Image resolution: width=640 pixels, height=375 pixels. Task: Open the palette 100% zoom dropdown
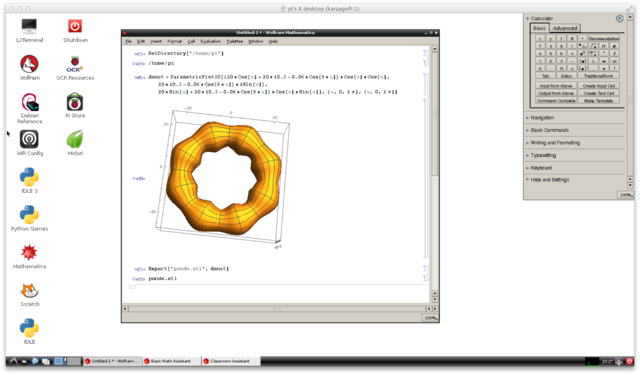tap(626, 195)
